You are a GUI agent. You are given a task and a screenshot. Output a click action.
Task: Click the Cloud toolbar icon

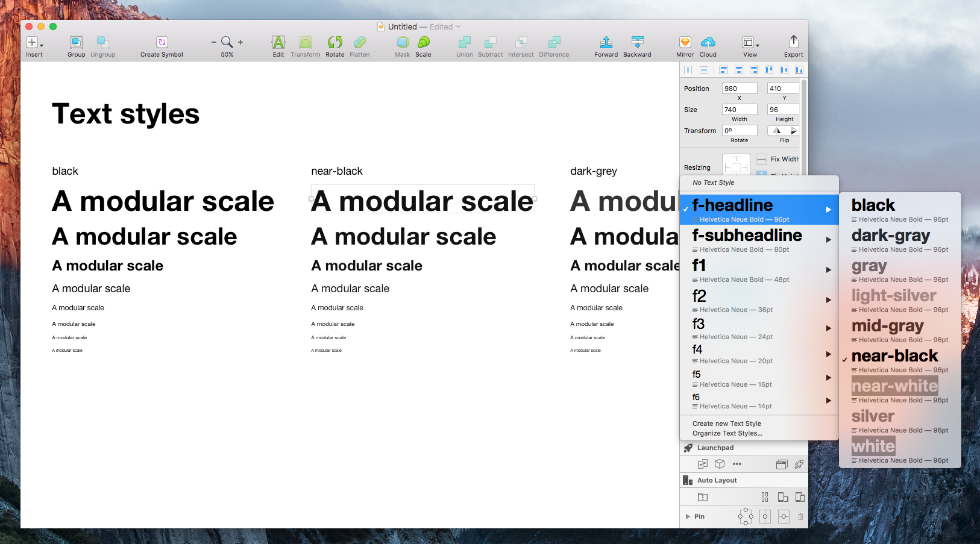tap(708, 42)
